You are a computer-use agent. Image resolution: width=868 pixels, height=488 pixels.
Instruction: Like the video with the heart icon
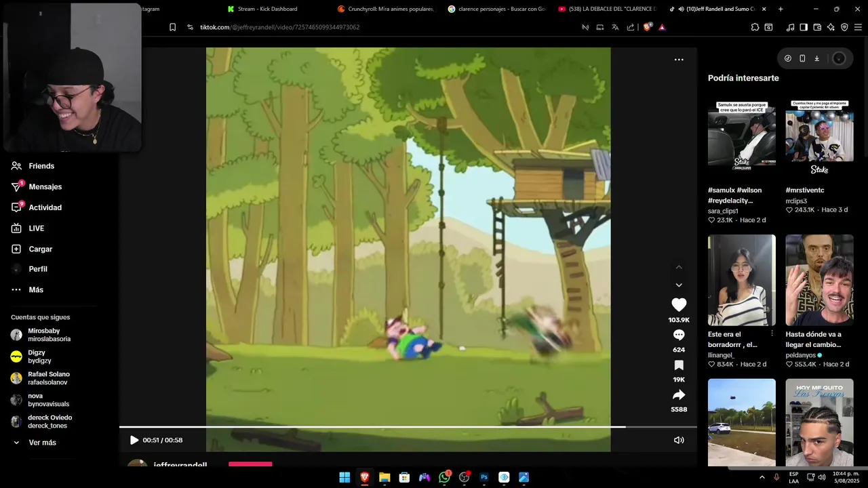point(679,305)
